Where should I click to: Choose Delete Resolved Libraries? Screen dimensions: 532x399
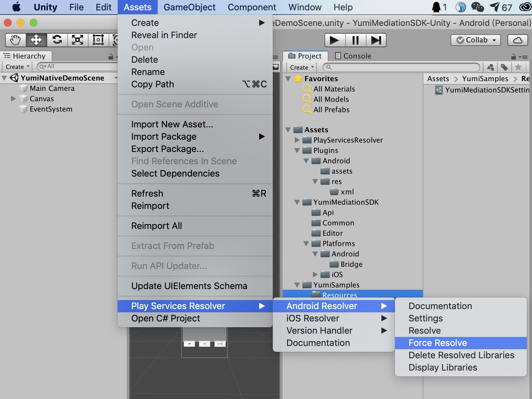tap(461, 355)
